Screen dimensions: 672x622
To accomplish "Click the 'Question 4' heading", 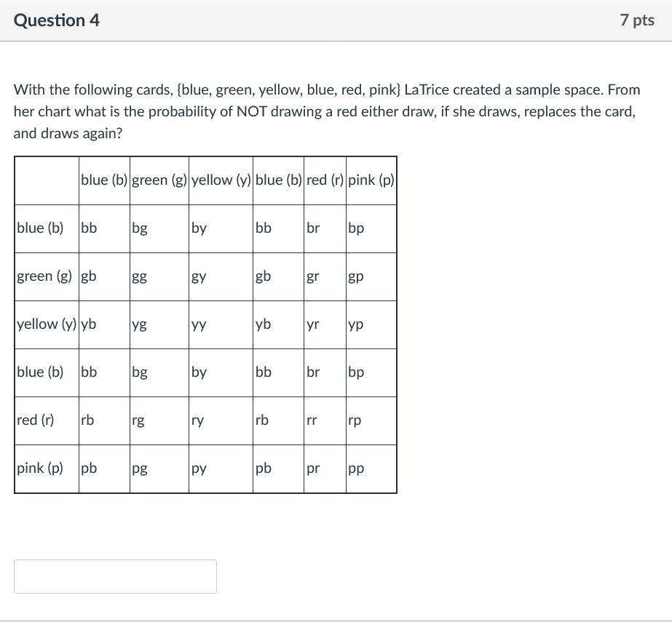I will click(x=57, y=20).
